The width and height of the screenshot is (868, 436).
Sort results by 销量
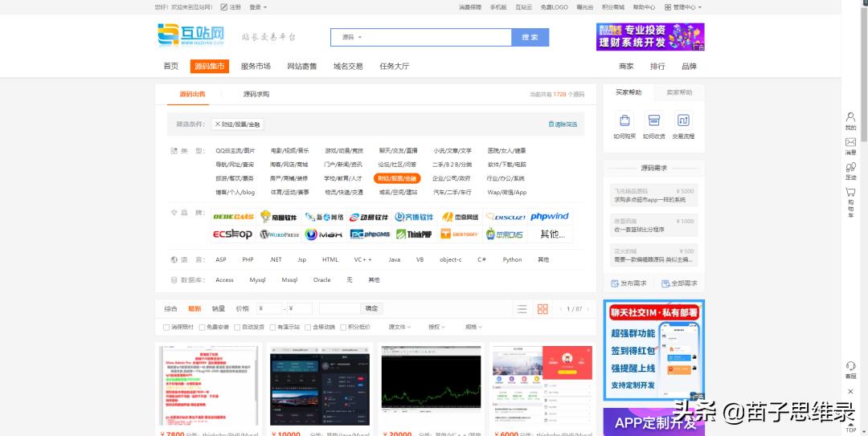coord(218,309)
